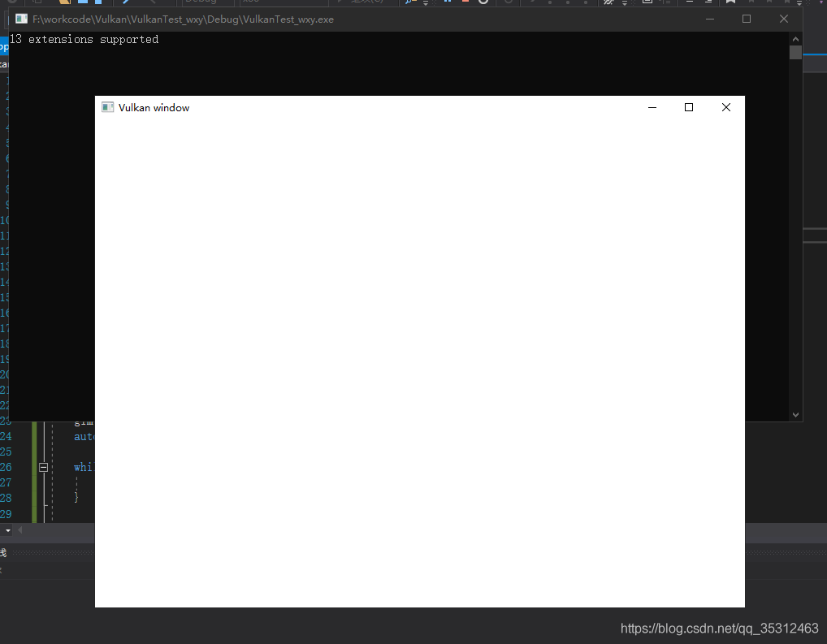This screenshot has height=644, width=827.
Task: Collapse the code block at line 26
Action: point(44,467)
